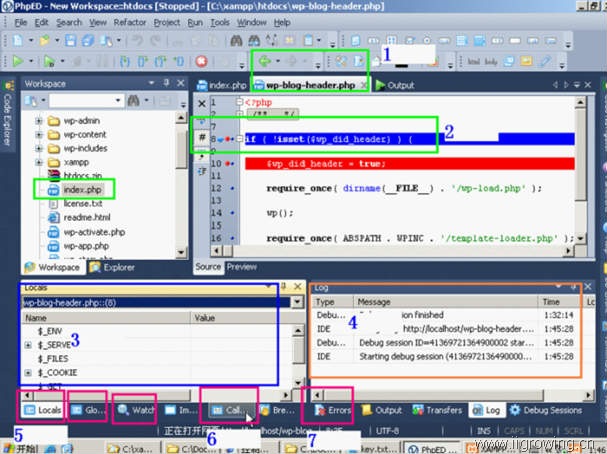Screen dimensions: 607x454
Task: Open the Run button dropdown arrow
Action: pos(31,61)
